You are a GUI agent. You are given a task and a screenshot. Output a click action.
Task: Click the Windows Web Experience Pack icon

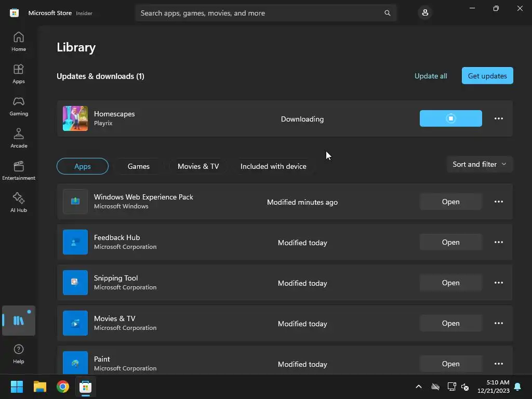point(75,202)
